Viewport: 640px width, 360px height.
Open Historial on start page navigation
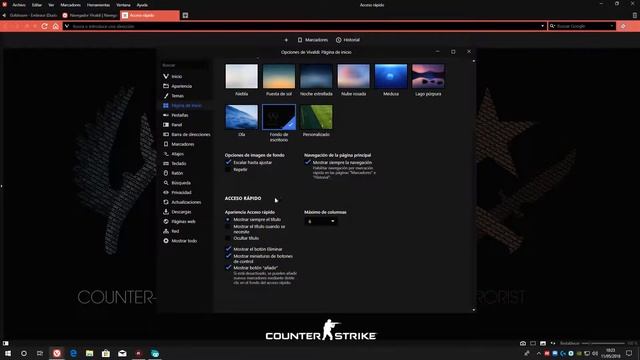[x=348, y=40]
